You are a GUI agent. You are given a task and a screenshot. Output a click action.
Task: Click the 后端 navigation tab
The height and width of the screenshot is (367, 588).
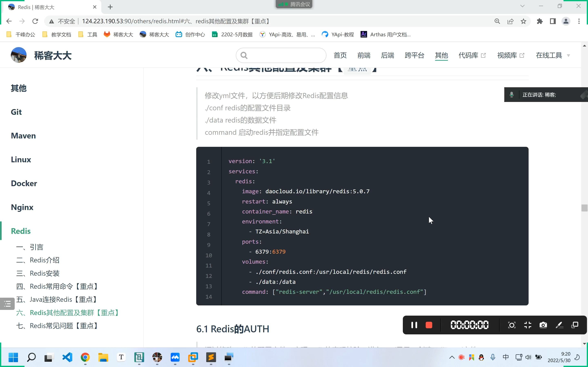387,55
